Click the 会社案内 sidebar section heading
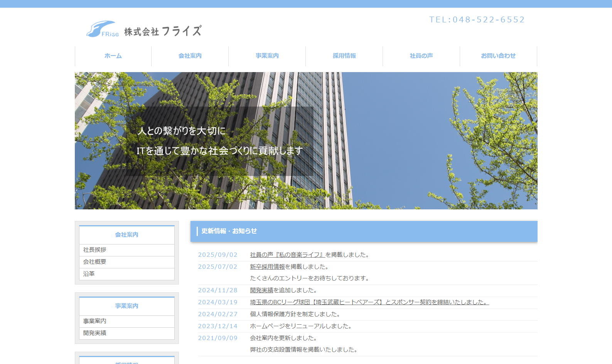This screenshot has height=364, width=612. (x=126, y=235)
